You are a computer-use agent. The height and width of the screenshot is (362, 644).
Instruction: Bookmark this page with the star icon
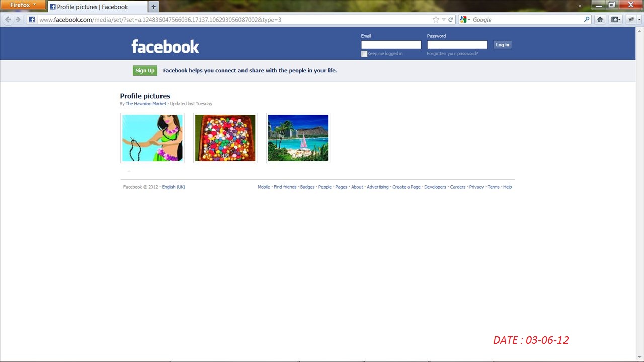[x=436, y=20]
